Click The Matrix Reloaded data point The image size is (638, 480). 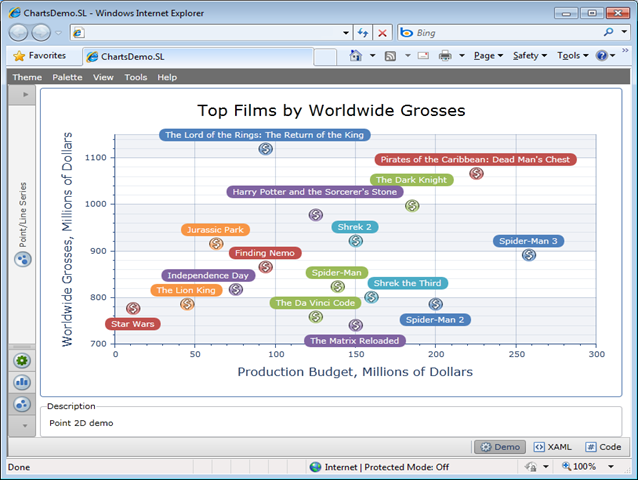pos(355,325)
